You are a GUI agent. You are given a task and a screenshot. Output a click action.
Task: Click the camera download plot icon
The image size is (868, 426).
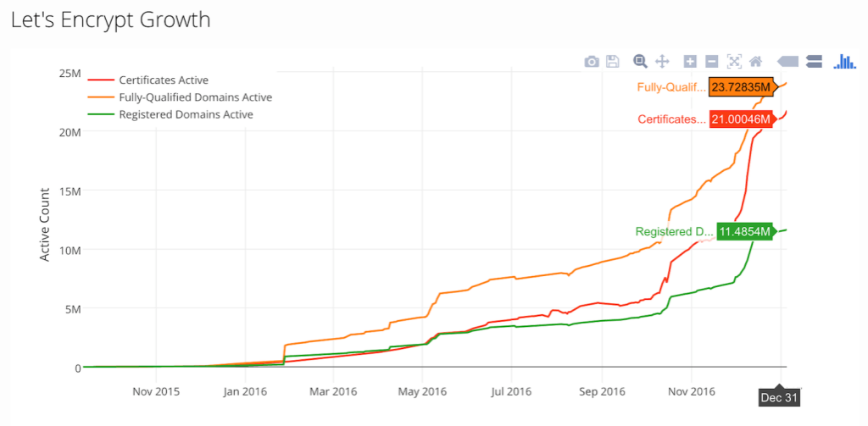pyautogui.click(x=592, y=61)
